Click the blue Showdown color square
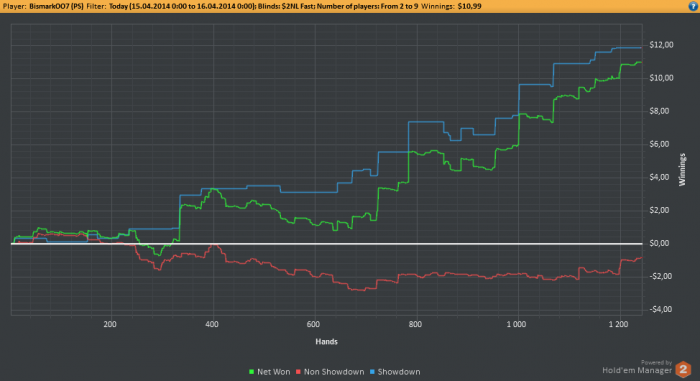 click(x=372, y=372)
